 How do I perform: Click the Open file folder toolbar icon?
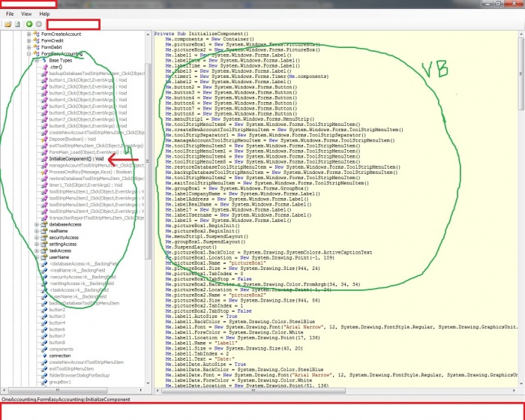click(x=7, y=24)
